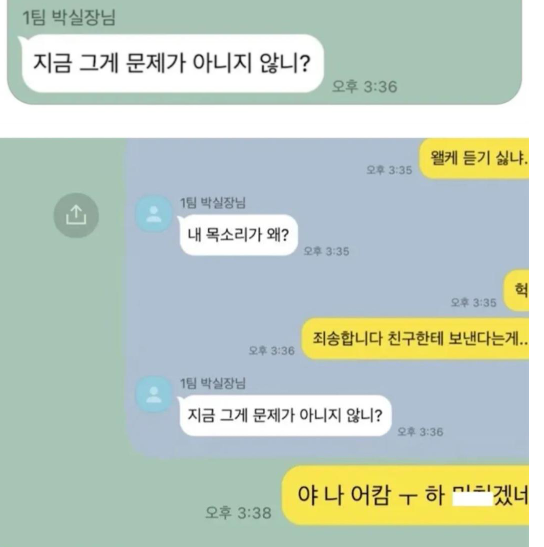
Task: Click the timestamp left of '왤케 듣기 싫냐.'
Action: [x=389, y=170]
